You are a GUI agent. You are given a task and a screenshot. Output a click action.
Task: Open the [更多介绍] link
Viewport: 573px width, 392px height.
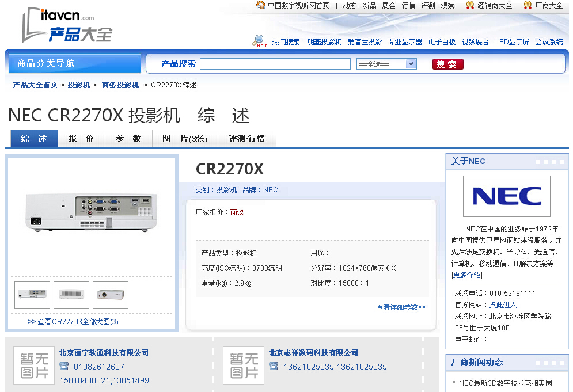click(x=467, y=275)
